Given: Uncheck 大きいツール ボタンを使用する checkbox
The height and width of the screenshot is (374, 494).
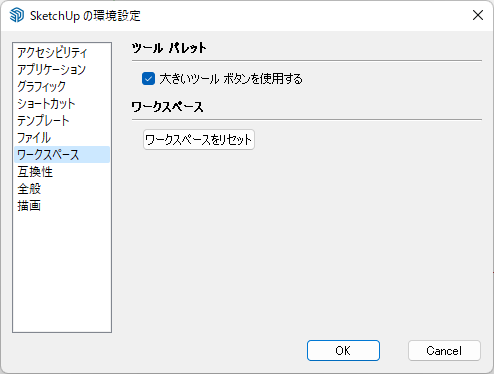Looking at the screenshot, I should pos(148,79).
